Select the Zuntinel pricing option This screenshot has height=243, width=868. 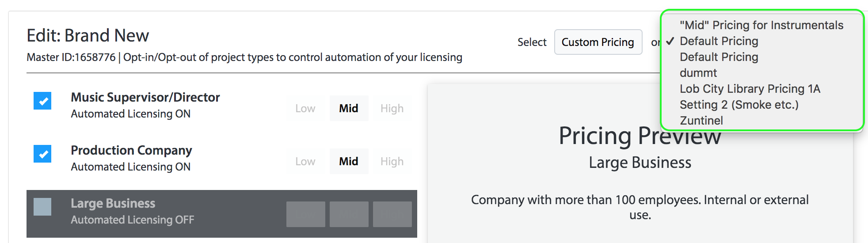(701, 121)
